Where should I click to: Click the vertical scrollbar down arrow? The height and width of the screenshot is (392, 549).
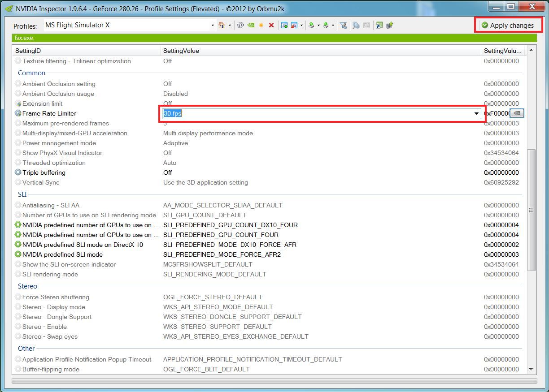point(532,369)
